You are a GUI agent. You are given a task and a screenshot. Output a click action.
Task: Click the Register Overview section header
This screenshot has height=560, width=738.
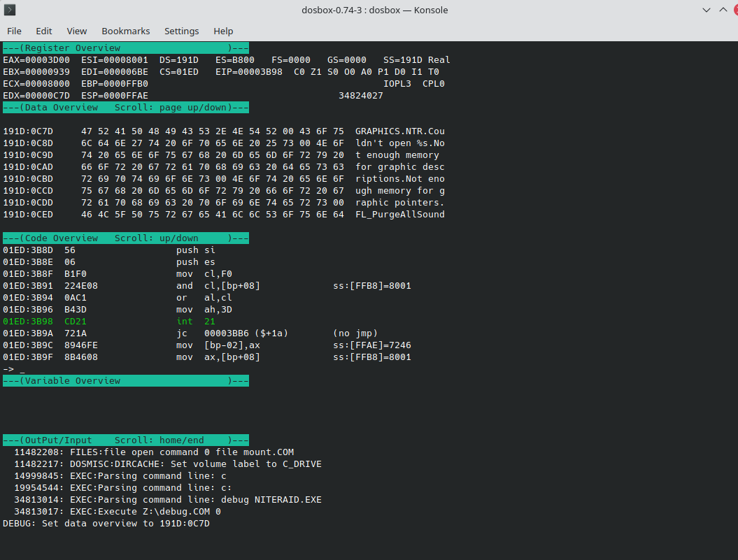[x=126, y=48]
